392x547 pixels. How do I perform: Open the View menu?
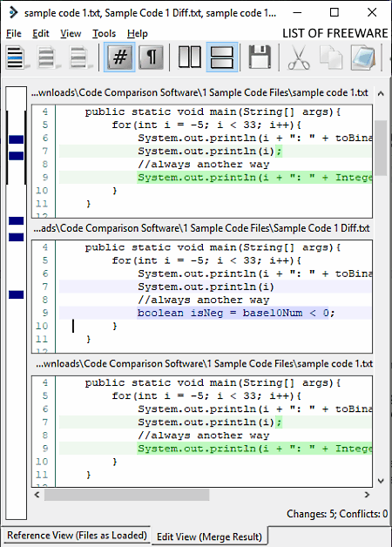click(71, 33)
